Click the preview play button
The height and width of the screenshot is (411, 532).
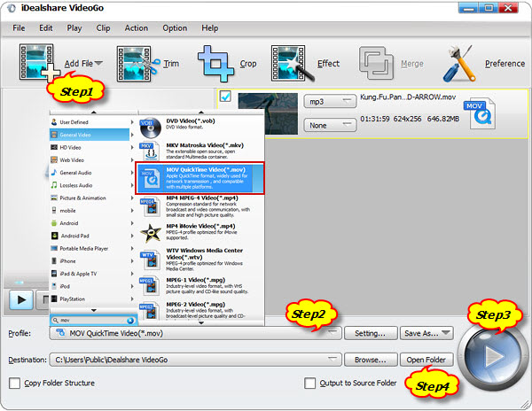point(21,300)
